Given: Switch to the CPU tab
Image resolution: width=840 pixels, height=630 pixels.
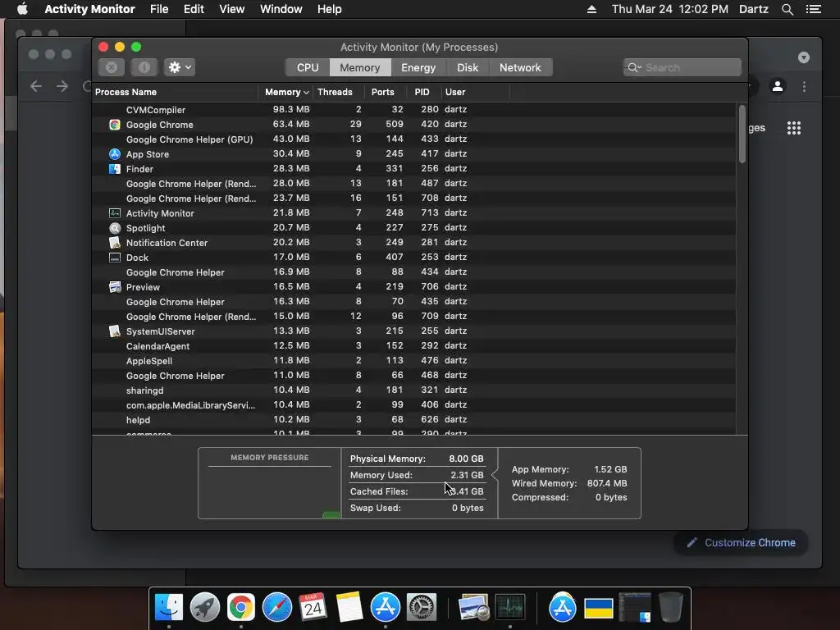Looking at the screenshot, I should click(308, 67).
